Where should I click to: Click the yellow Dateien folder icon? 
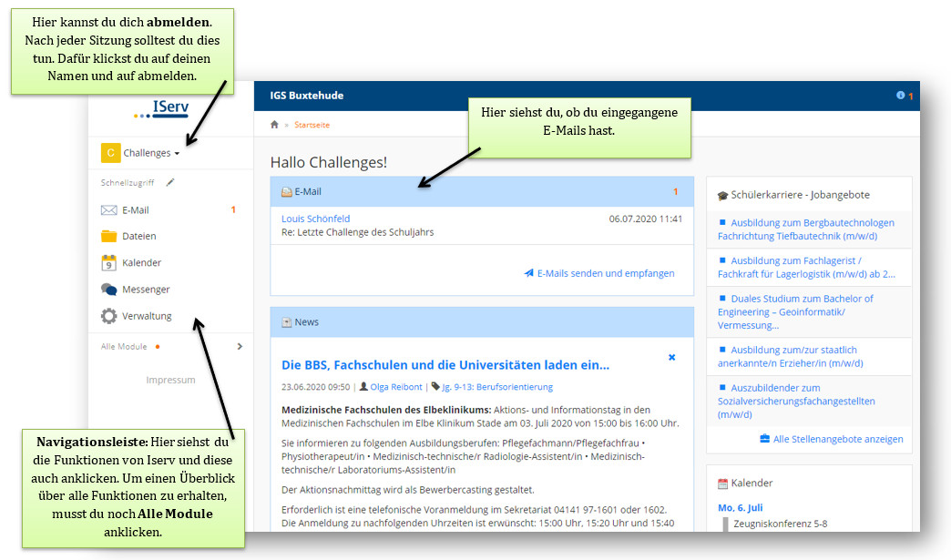pos(109,237)
